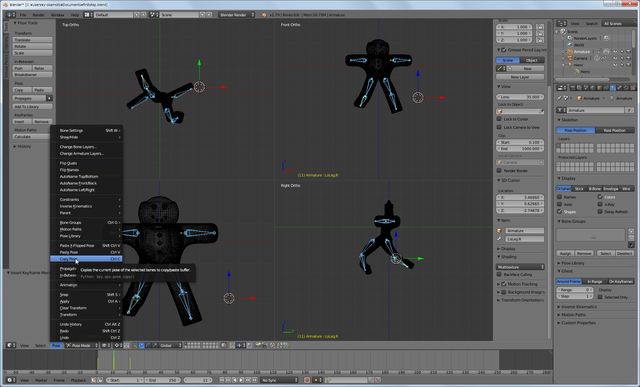Toggle Armature visibility eye in outliner
640x387 pixels.
pos(615,52)
